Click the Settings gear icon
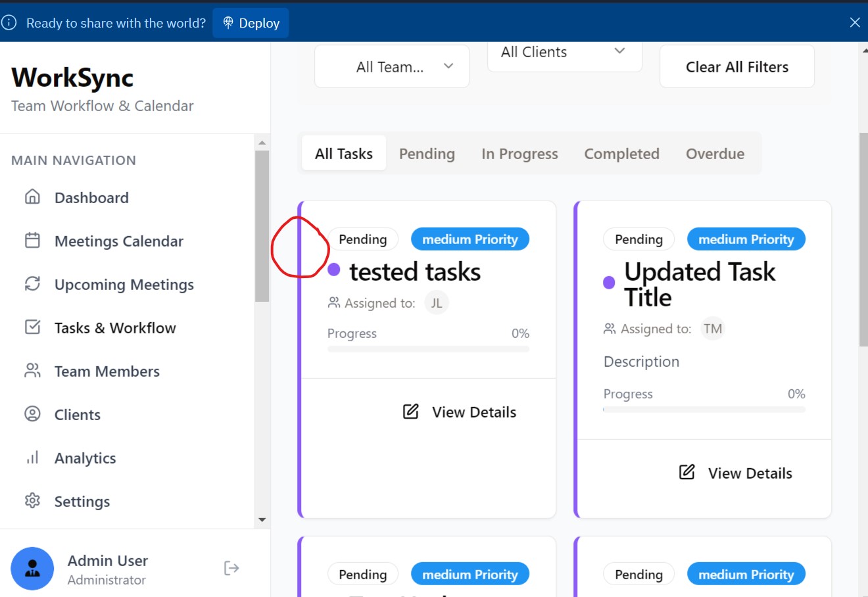 coord(32,500)
